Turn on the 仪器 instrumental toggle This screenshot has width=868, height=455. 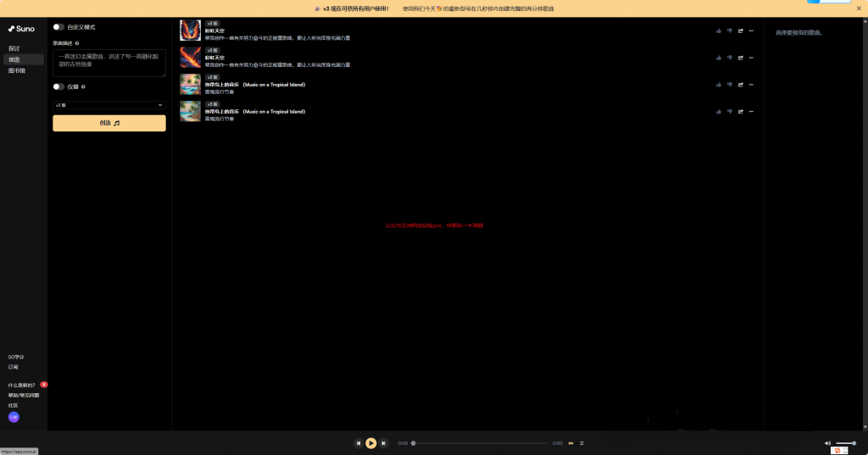(58, 86)
